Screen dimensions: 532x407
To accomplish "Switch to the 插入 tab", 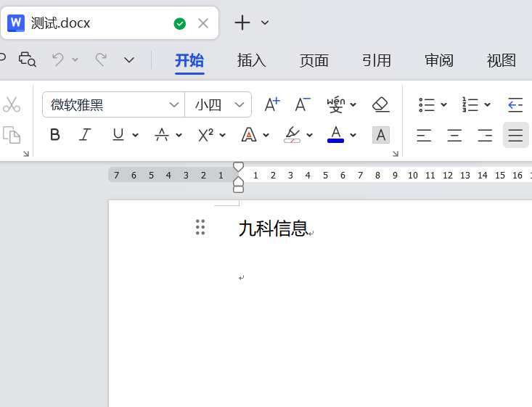I will pyautogui.click(x=252, y=60).
